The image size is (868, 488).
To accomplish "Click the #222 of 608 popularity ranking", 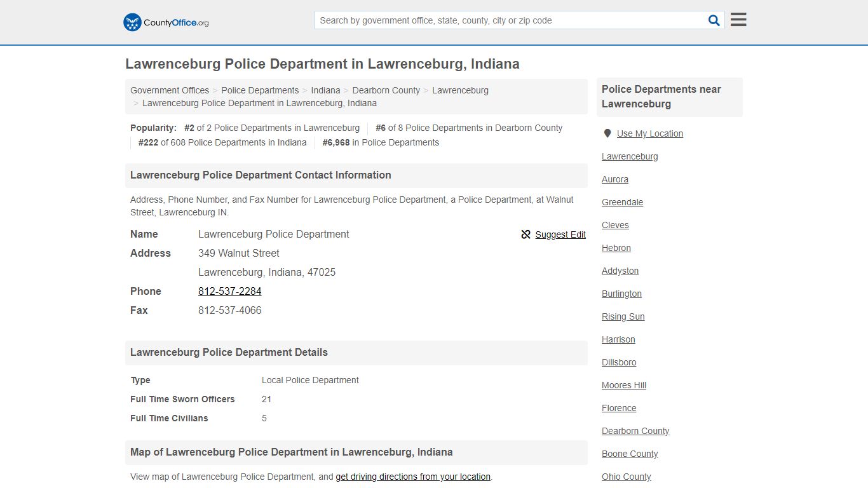I will 222,142.
